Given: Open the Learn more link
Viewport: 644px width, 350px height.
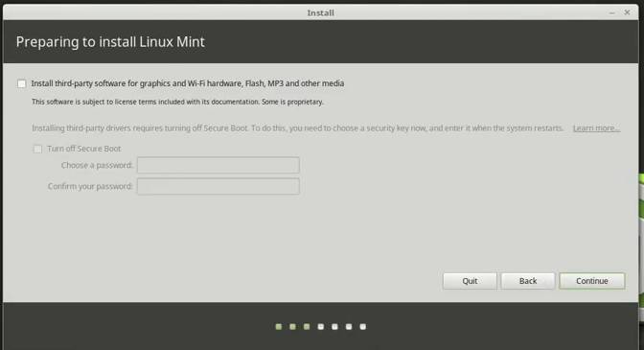Looking at the screenshot, I should [x=596, y=128].
